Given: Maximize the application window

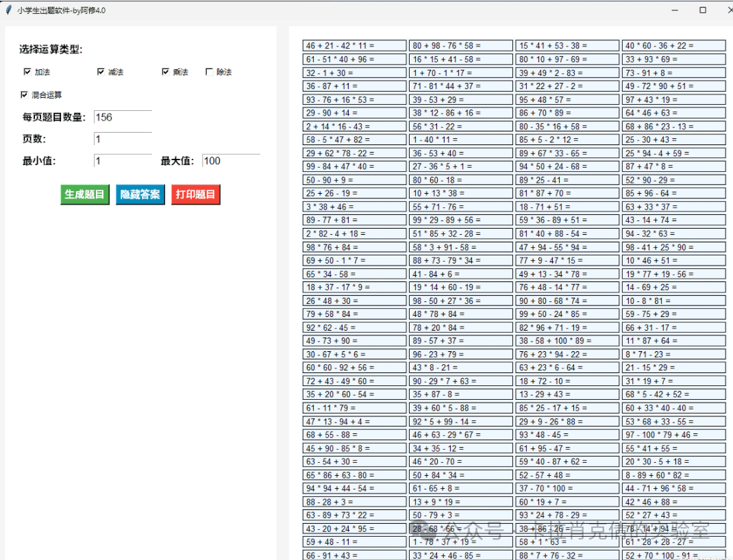Looking at the screenshot, I should coord(703,10).
